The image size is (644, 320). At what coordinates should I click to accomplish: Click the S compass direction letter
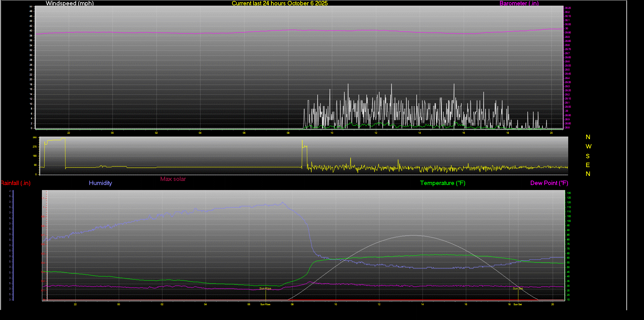[x=588, y=156]
